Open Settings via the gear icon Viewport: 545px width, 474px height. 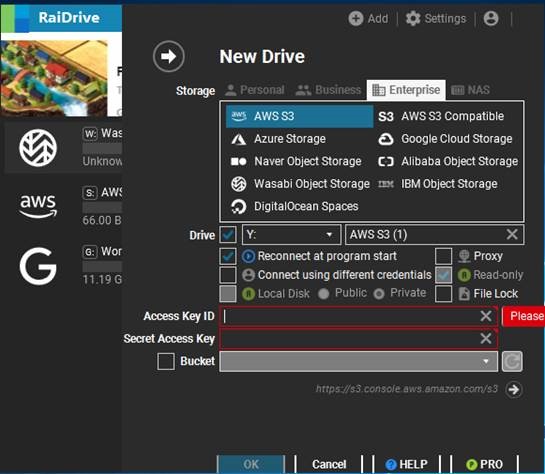coord(413,18)
